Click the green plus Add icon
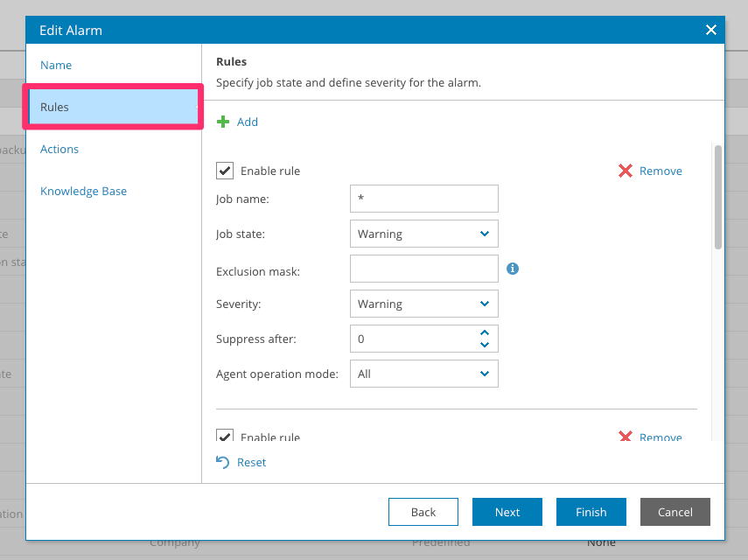Image resolution: width=748 pixels, height=560 pixels. (x=223, y=122)
